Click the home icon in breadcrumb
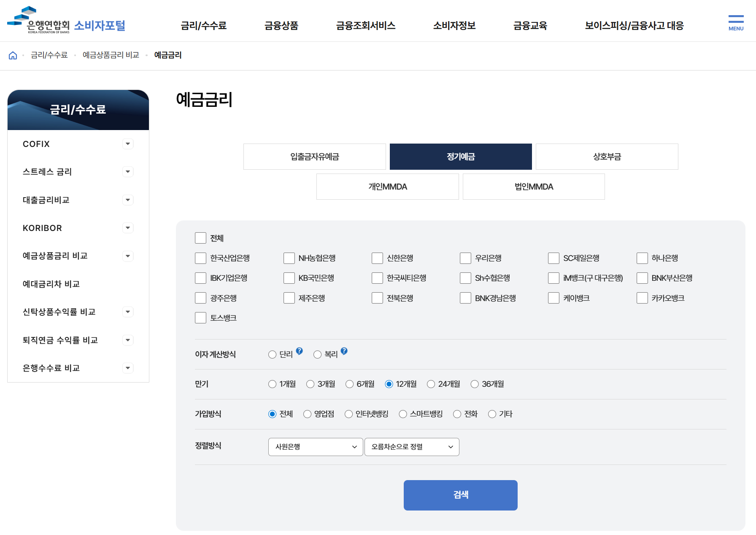This screenshot has width=756, height=535. click(x=13, y=55)
